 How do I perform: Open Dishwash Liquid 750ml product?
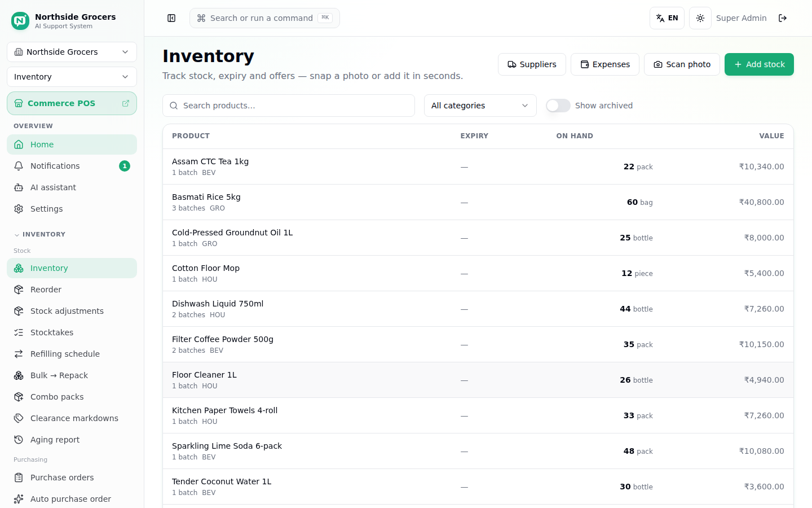pyautogui.click(x=218, y=304)
